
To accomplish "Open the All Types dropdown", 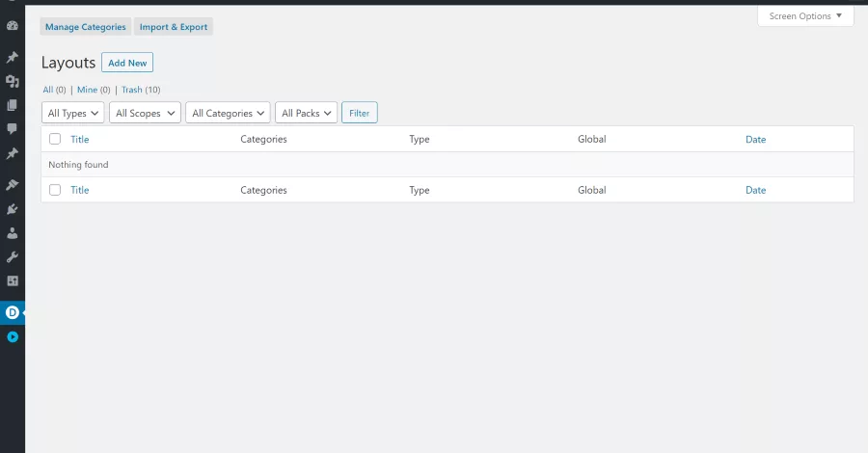I will pos(73,113).
